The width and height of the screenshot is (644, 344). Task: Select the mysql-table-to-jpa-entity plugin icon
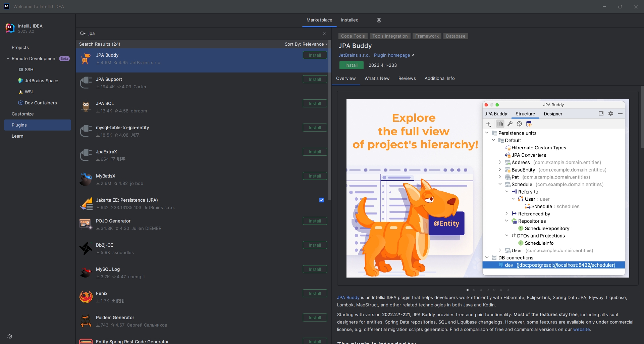click(x=86, y=131)
